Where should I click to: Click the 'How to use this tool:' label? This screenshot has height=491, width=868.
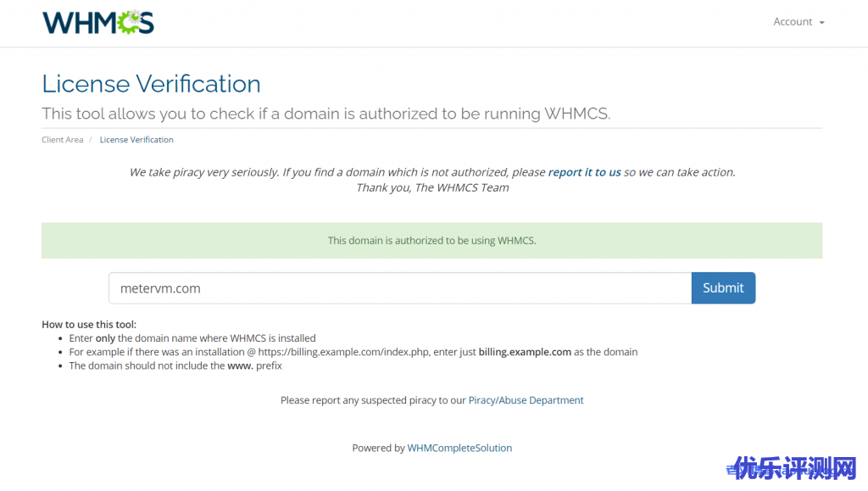(88, 325)
